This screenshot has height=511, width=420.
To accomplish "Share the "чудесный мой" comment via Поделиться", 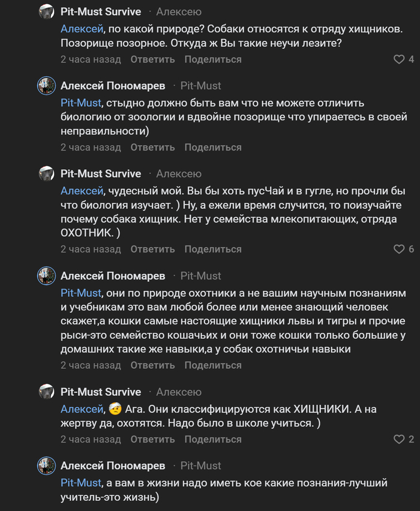I will click(213, 249).
